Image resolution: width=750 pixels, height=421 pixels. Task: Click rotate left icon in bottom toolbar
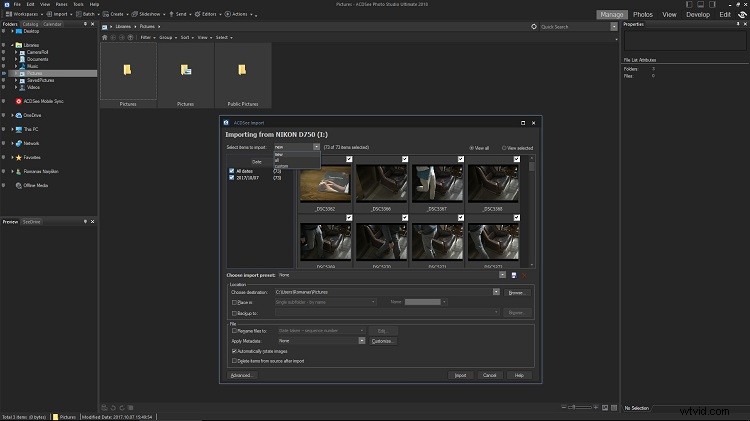(113, 408)
